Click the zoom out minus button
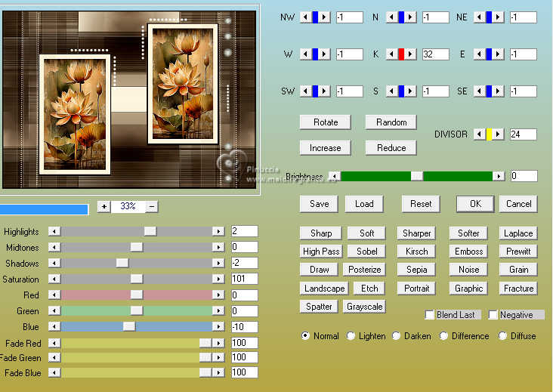553x392 pixels. click(152, 207)
